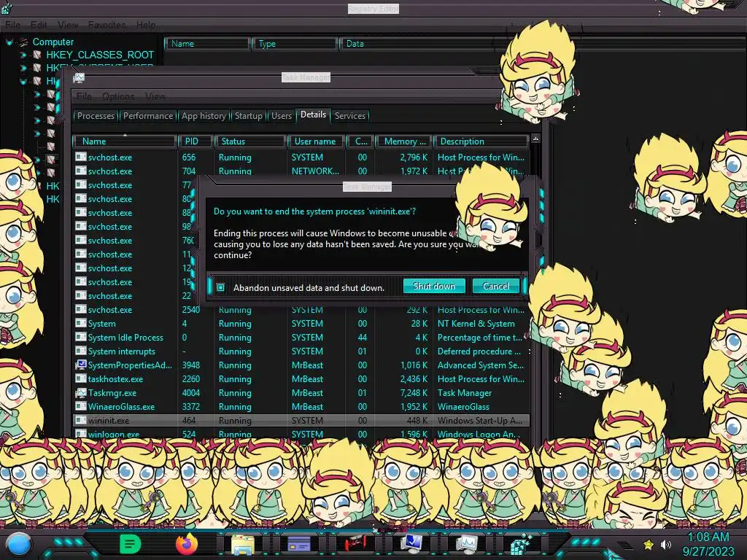The image size is (747, 560).
Task: Open the Task Manager Options menu
Action: tap(118, 96)
